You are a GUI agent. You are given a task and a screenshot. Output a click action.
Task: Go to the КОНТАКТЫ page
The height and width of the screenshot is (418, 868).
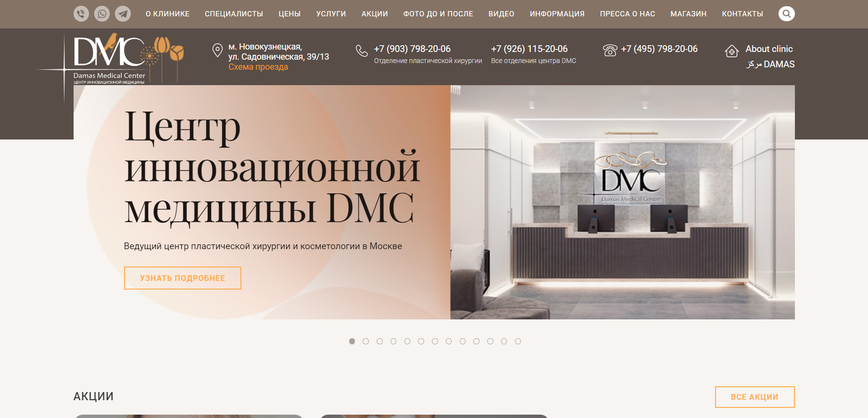pyautogui.click(x=742, y=14)
